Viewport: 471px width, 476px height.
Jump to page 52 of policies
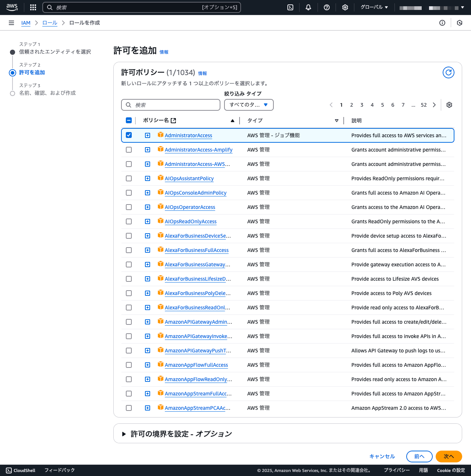click(x=424, y=105)
